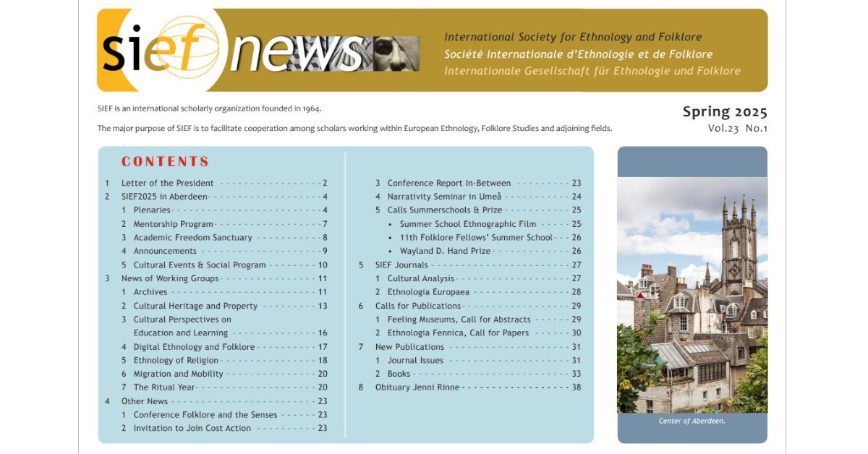Open Summer School Ethnographic Film bullet
Image resolution: width=868 pixels, height=454 pixels.
[x=467, y=224]
